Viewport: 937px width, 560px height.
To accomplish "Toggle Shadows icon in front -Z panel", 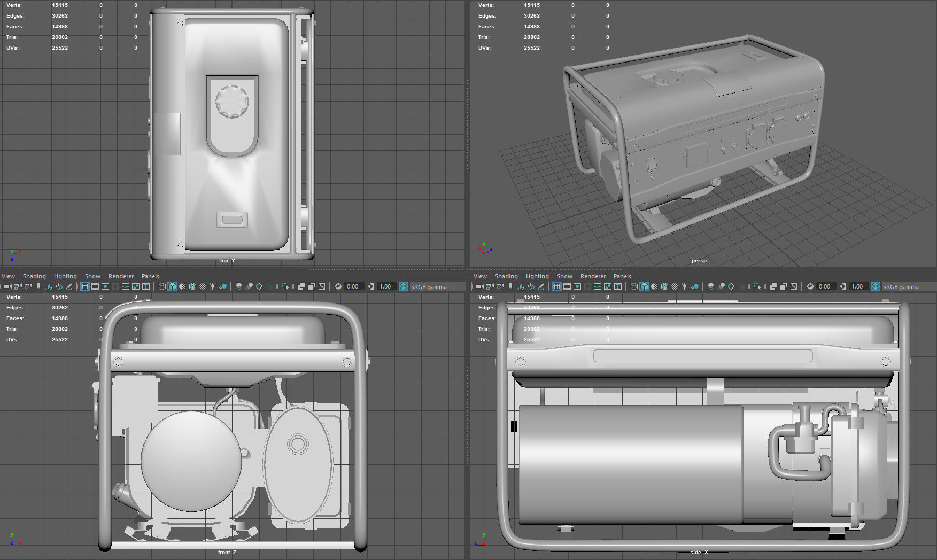I will [223, 286].
